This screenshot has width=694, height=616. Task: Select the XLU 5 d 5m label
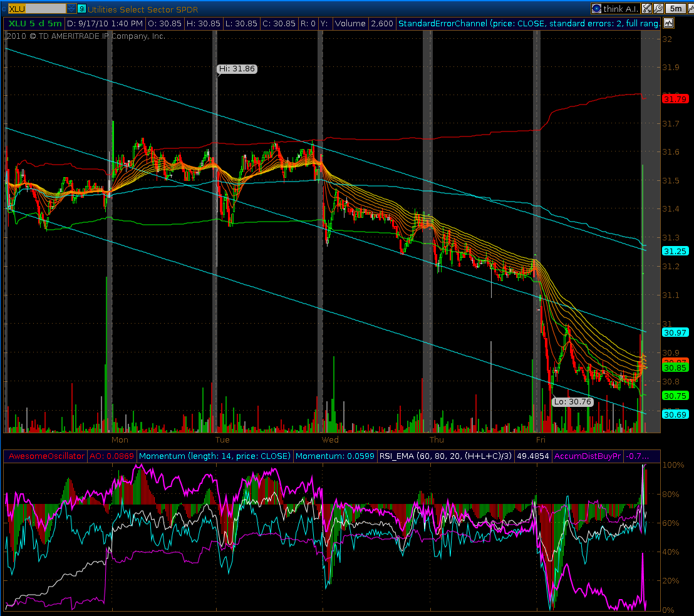(34, 24)
